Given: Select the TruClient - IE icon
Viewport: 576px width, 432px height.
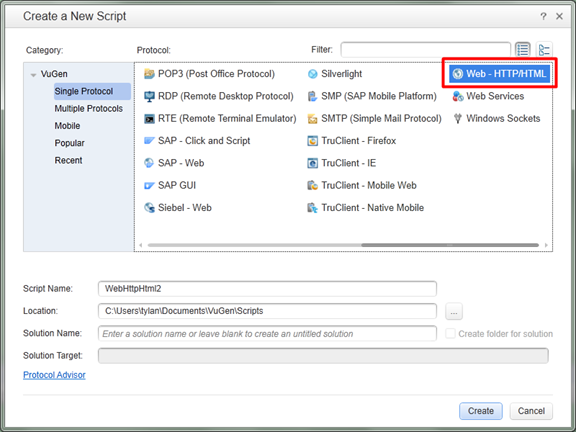Looking at the screenshot, I should [x=312, y=163].
